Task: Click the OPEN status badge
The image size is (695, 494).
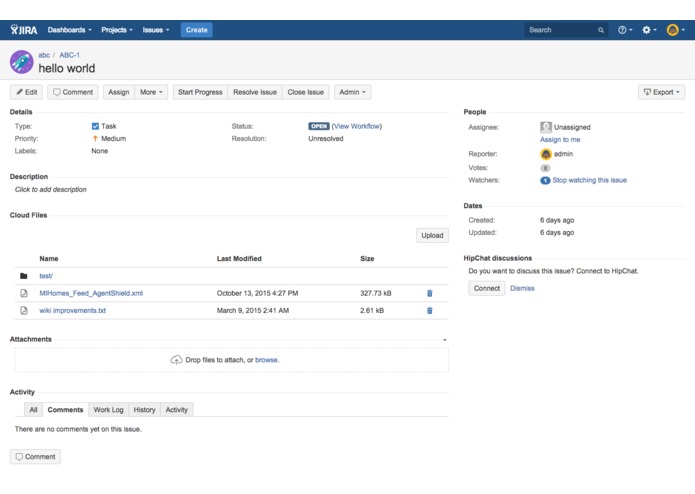Action: point(319,126)
